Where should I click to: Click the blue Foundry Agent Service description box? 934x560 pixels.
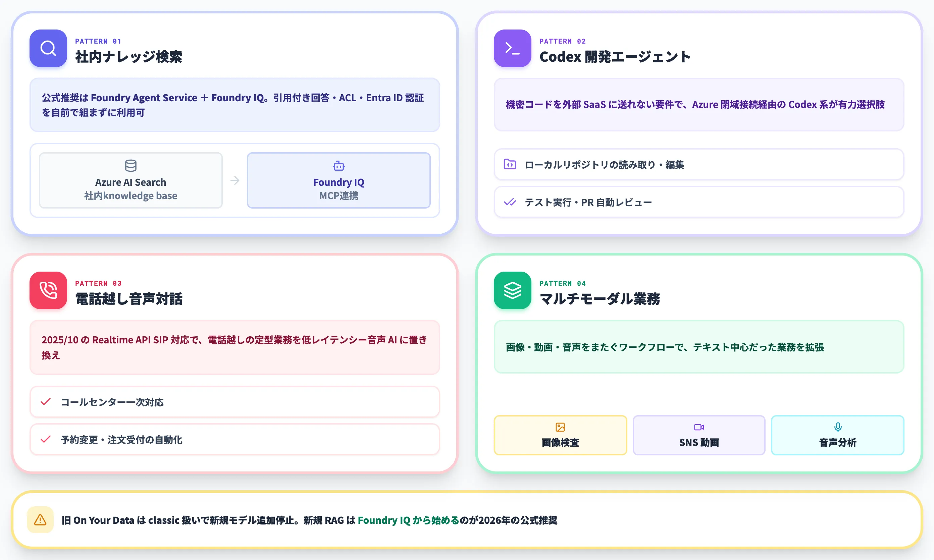tap(235, 105)
